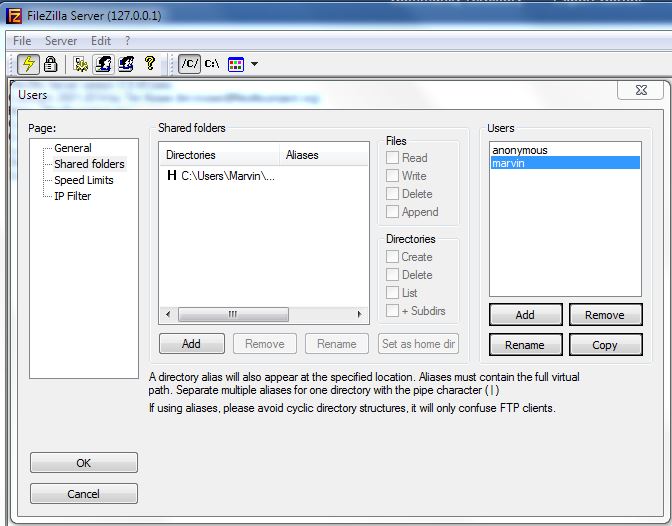This screenshot has width=672, height=526.
Task: Click Add under Shared folders
Action: pyautogui.click(x=192, y=344)
